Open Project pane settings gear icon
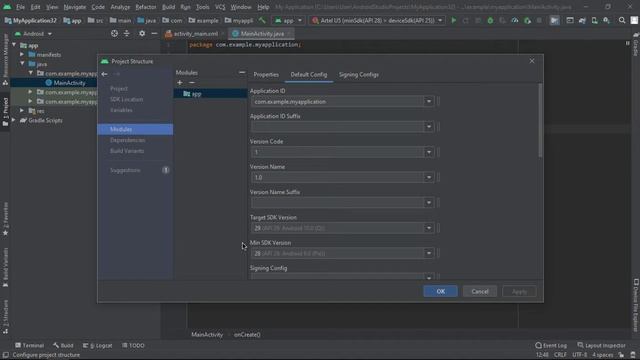This screenshot has width=640, height=360. point(142,33)
